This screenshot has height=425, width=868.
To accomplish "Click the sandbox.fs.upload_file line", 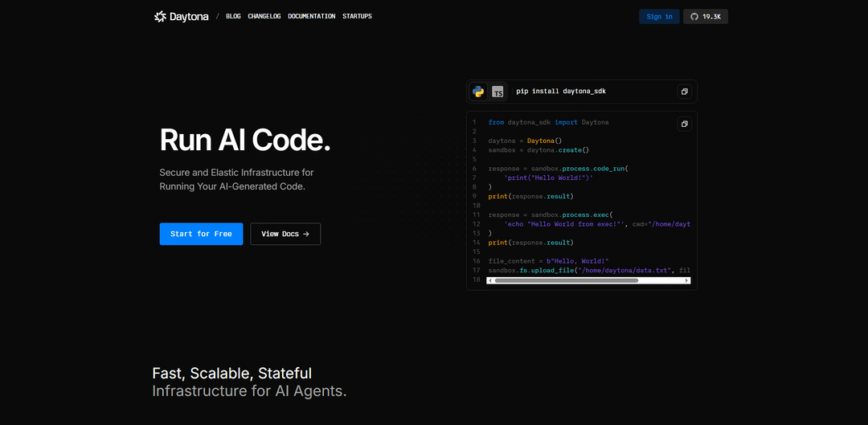I will click(x=590, y=270).
